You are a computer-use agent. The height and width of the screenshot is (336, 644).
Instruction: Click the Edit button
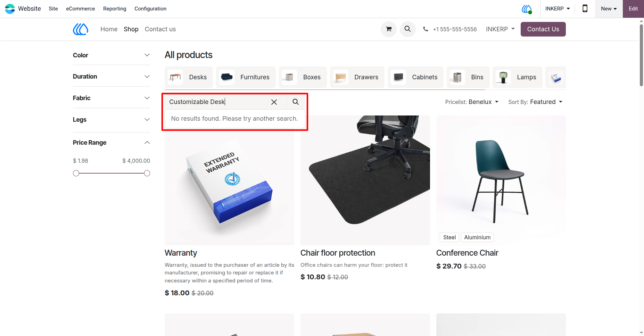(633, 9)
